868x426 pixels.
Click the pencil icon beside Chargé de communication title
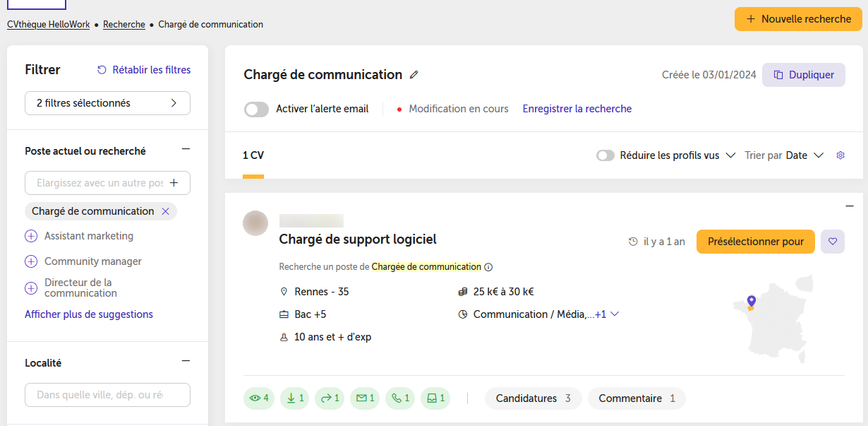(414, 75)
